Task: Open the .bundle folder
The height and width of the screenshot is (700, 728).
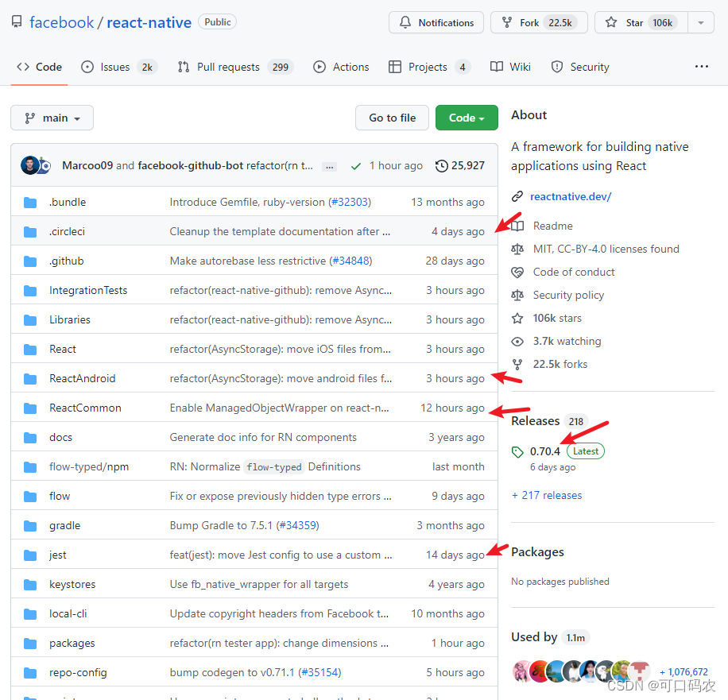Action: [x=68, y=202]
